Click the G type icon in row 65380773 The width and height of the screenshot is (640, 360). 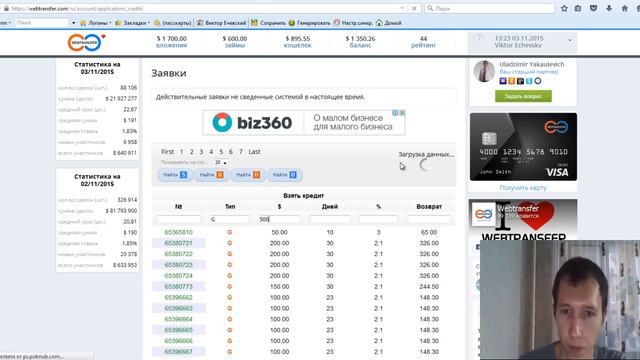[x=230, y=287]
